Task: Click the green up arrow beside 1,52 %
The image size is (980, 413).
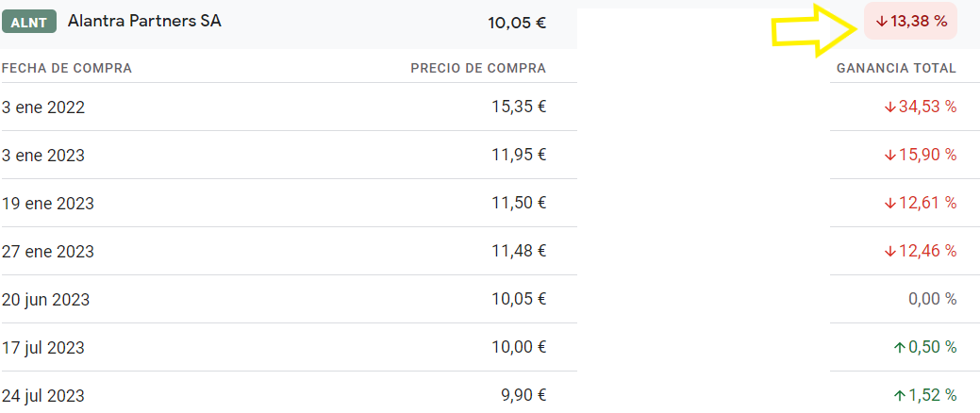Action: point(900,396)
